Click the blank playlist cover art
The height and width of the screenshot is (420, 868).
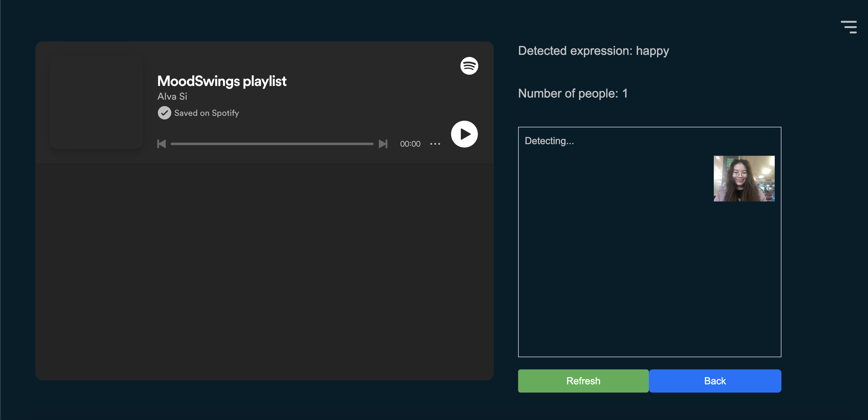click(96, 102)
